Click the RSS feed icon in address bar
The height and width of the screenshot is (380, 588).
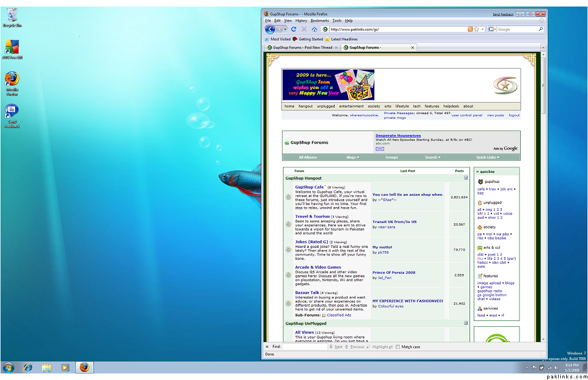pyautogui.click(x=470, y=29)
